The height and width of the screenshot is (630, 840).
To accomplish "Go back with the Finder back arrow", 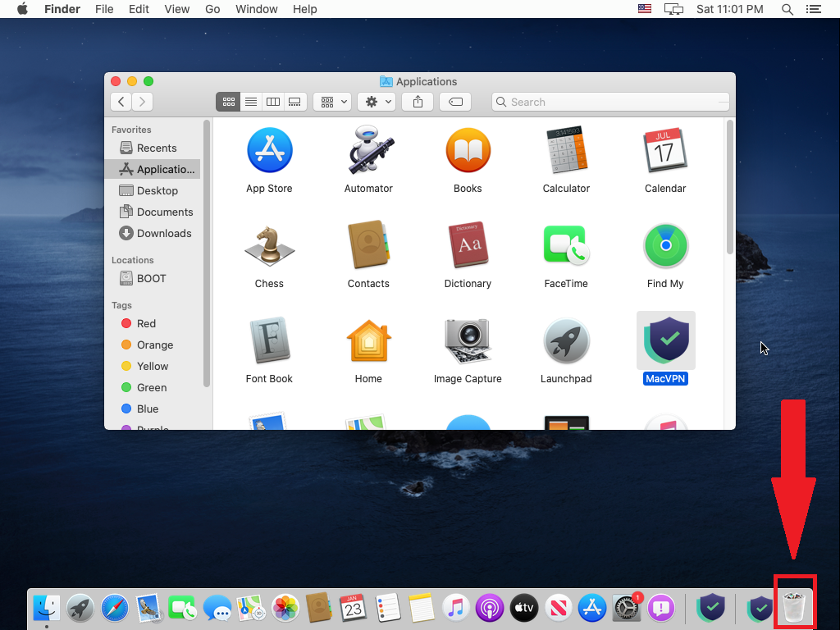I will (x=121, y=102).
